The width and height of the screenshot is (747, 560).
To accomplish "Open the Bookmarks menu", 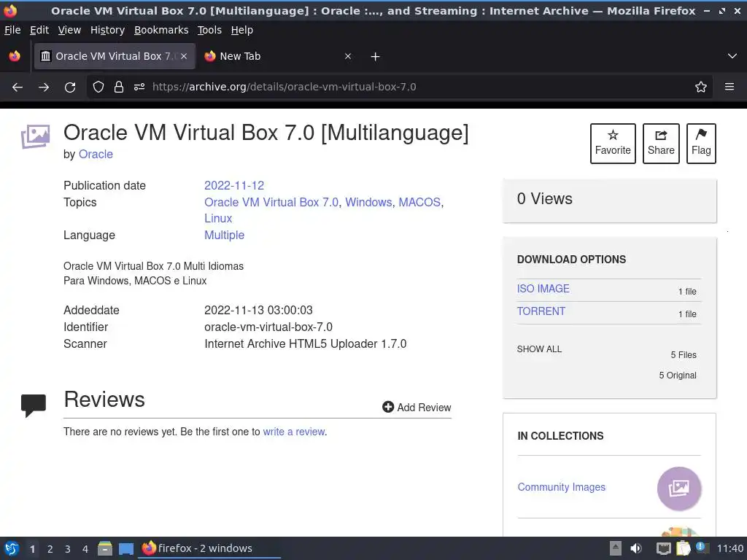I will click(161, 30).
